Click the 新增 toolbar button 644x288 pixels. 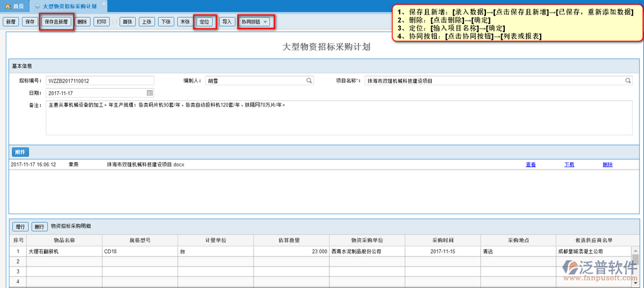11,21
